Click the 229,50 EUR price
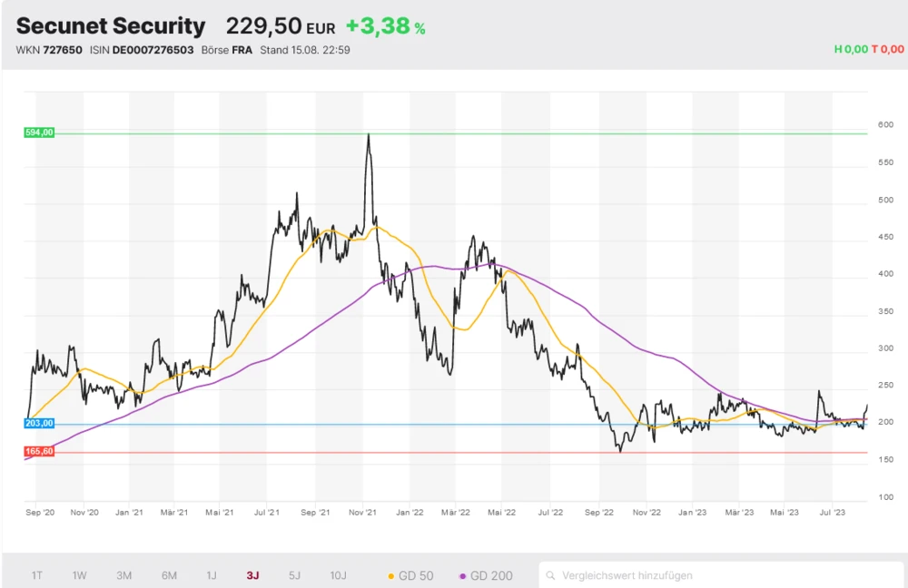The height and width of the screenshot is (588, 908). point(281,26)
